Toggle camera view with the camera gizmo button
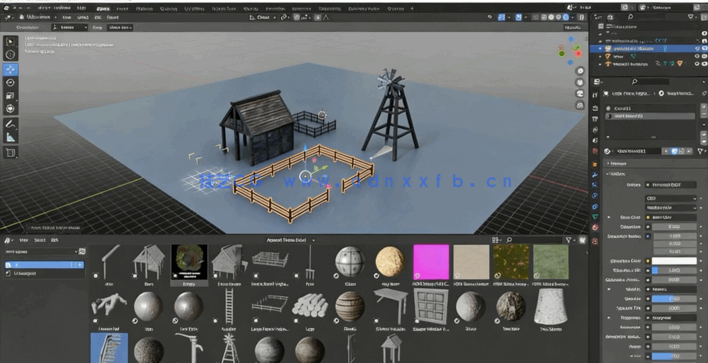Image resolution: width=708 pixels, height=363 pixels. click(580, 94)
